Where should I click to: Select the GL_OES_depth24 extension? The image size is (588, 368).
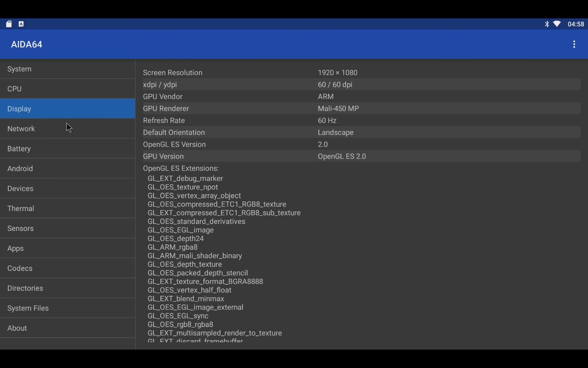click(x=175, y=238)
